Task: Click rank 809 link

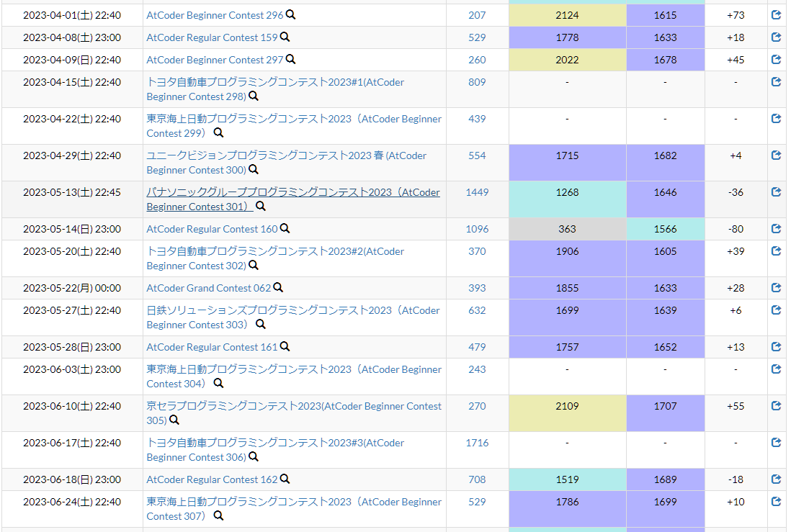Action: [x=477, y=81]
